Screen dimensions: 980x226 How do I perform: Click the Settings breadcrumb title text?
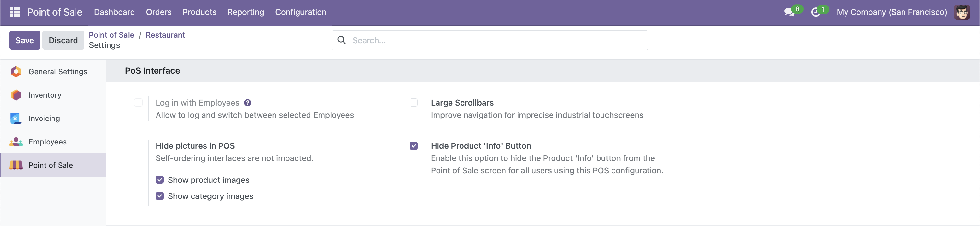click(104, 45)
